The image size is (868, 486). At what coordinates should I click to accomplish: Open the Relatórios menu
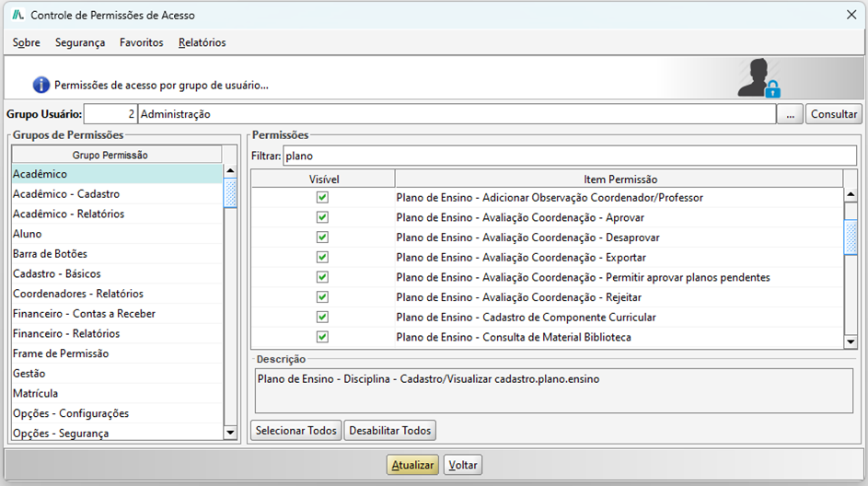(x=203, y=42)
